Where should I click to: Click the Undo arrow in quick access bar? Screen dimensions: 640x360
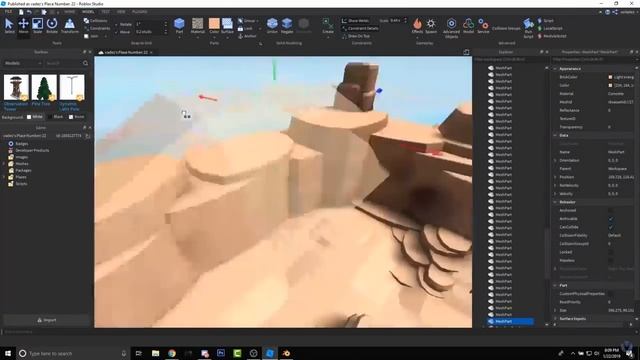(29, 12)
